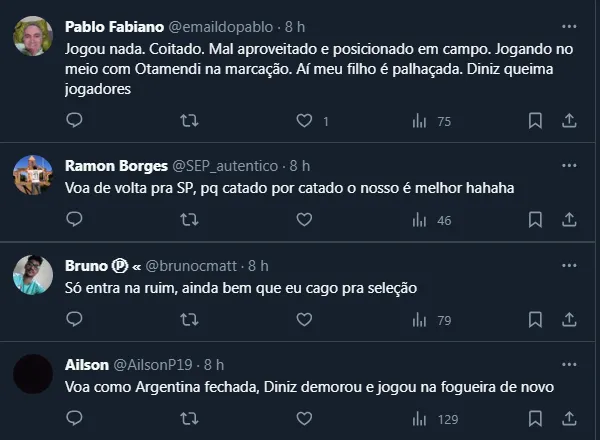Open Ramon Borges' profile picture
The height and width of the screenshot is (440, 600).
point(33,175)
